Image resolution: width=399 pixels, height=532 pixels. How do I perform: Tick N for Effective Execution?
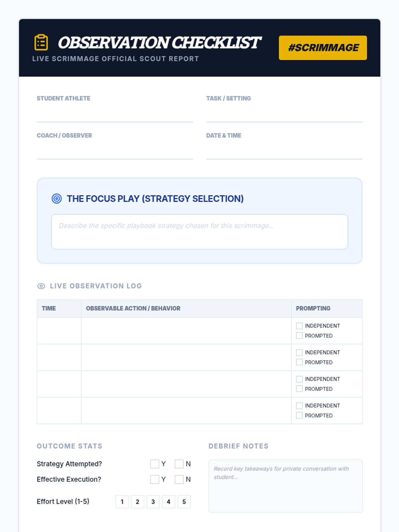tap(179, 479)
